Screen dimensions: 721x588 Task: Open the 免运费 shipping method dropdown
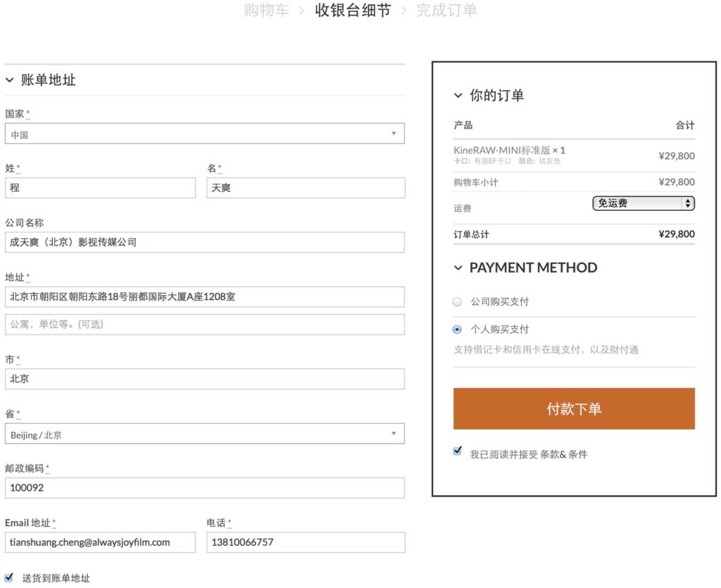coord(644,204)
